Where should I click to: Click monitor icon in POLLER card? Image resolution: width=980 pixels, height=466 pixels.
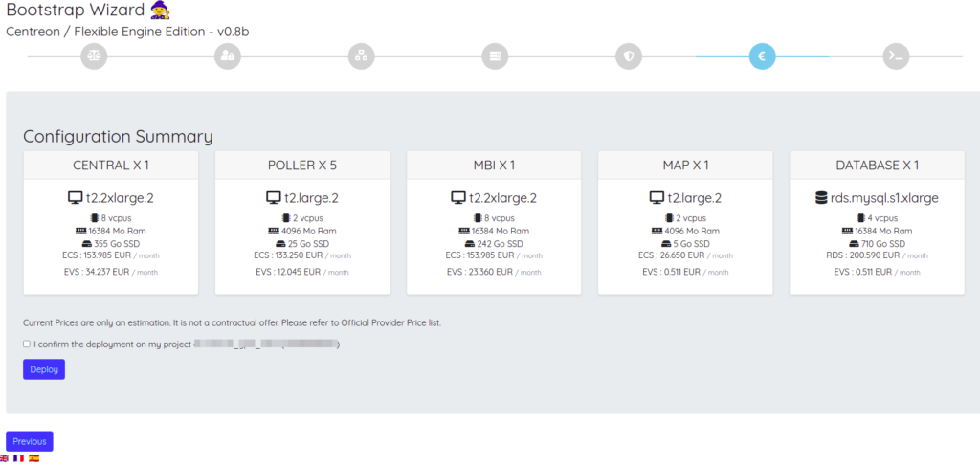[274, 198]
